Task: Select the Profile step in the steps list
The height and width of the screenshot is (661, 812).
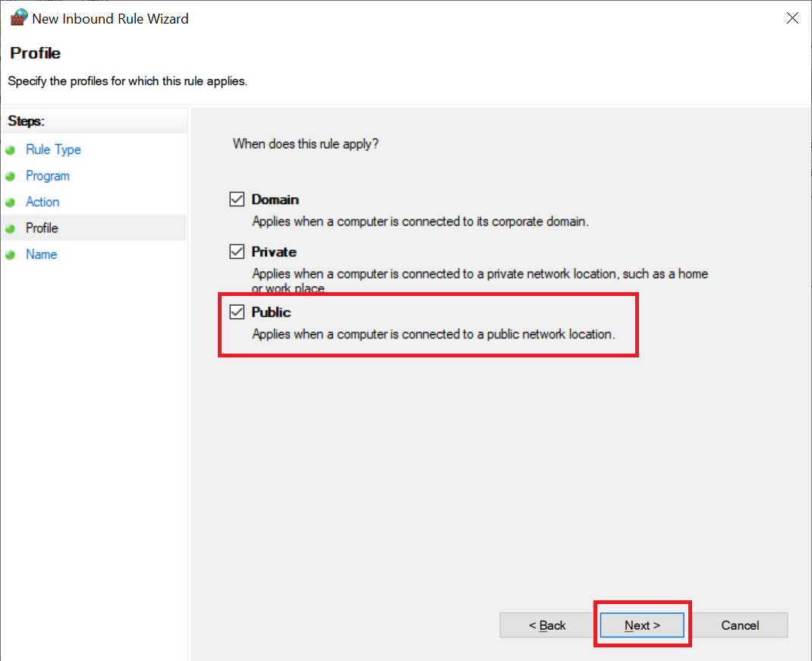Action: pos(42,228)
